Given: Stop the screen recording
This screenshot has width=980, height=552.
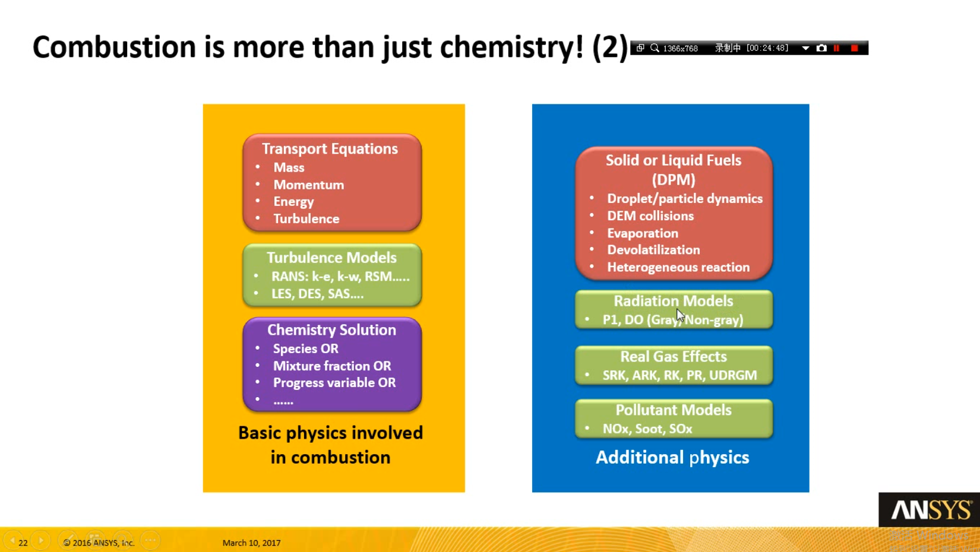Looking at the screenshot, I should point(854,48).
